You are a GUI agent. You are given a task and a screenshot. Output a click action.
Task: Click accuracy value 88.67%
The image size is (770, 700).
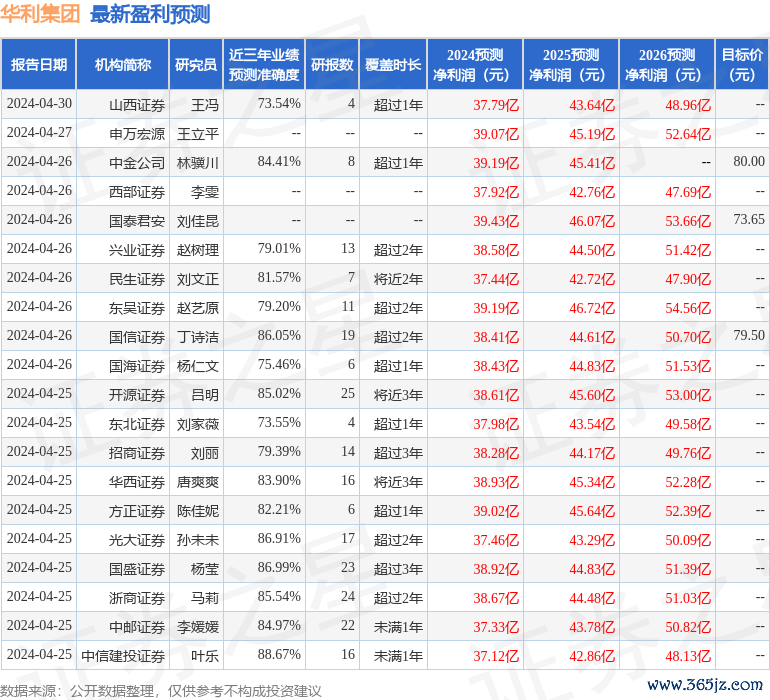coord(279,654)
